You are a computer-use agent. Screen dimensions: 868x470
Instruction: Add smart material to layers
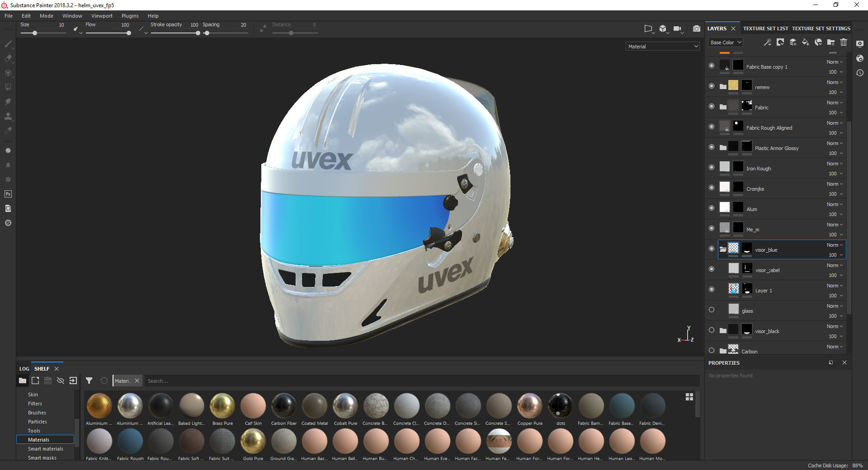click(x=818, y=42)
